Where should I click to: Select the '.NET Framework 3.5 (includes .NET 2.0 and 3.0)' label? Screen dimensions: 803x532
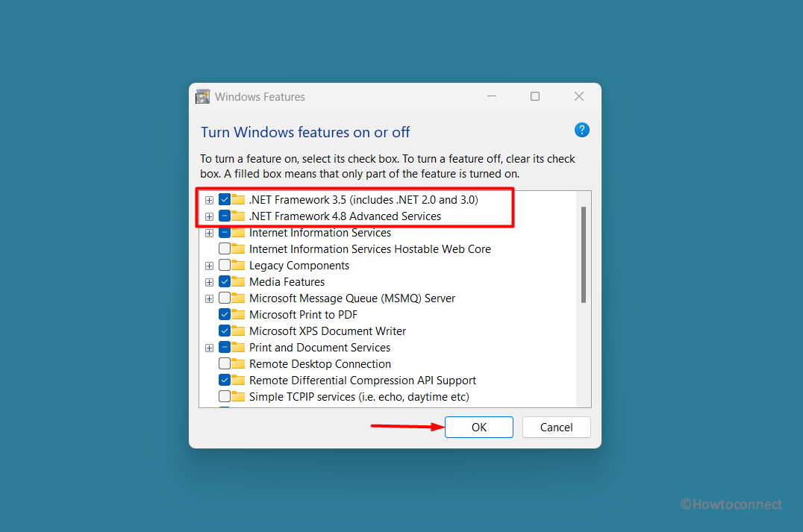tap(363, 200)
